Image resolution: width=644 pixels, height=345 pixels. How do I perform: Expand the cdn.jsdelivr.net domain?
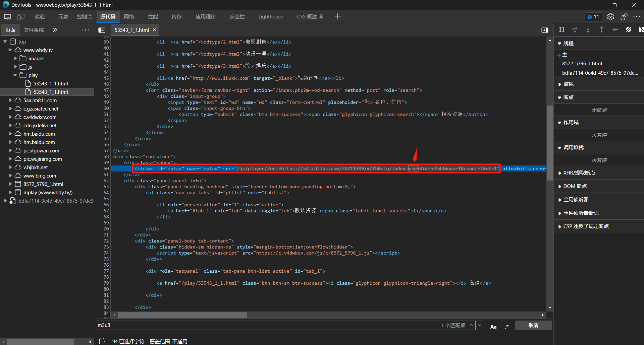coord(10,125)
